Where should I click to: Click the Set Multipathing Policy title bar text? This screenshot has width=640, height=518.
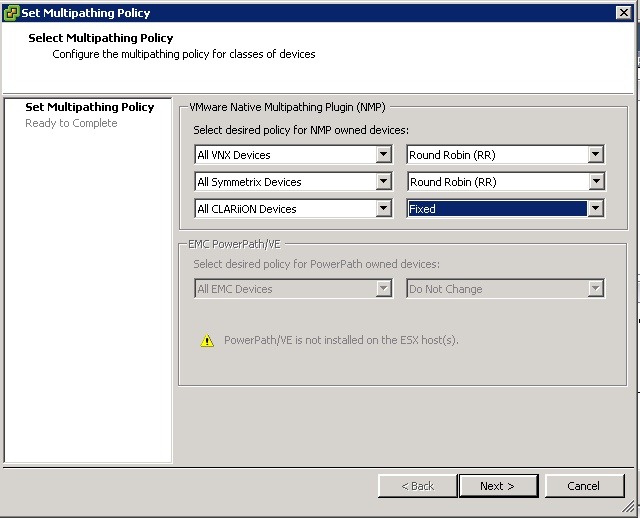[x=86, y=13]
